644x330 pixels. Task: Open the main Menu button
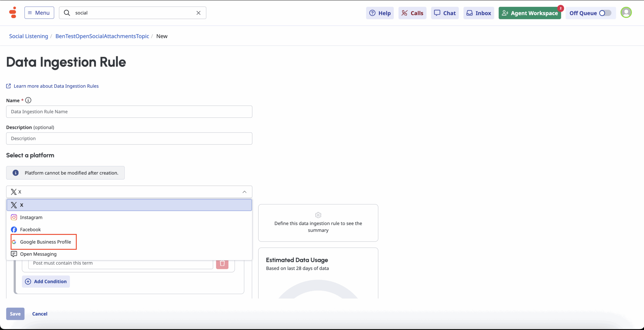tap(39, 13)
